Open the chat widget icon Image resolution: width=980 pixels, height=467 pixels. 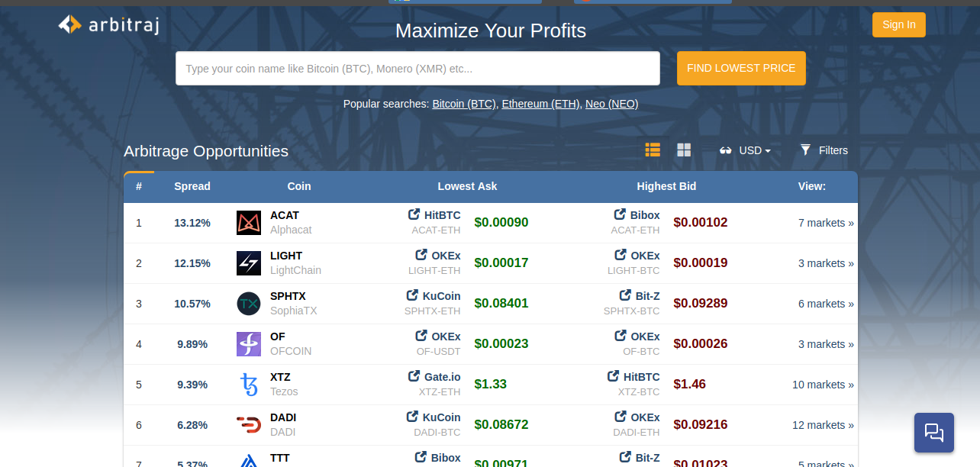click(x=934, y=433)
